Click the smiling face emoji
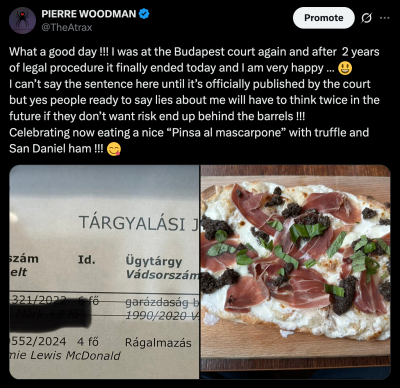 point(345,68)
